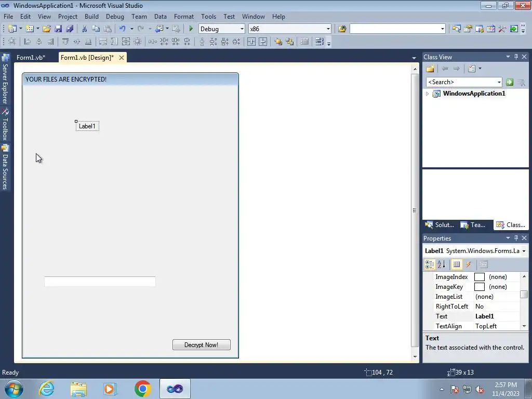Screen dimensions: 532x399
Task: Save the current file with the floppy icon
Action: click(58, 29)
